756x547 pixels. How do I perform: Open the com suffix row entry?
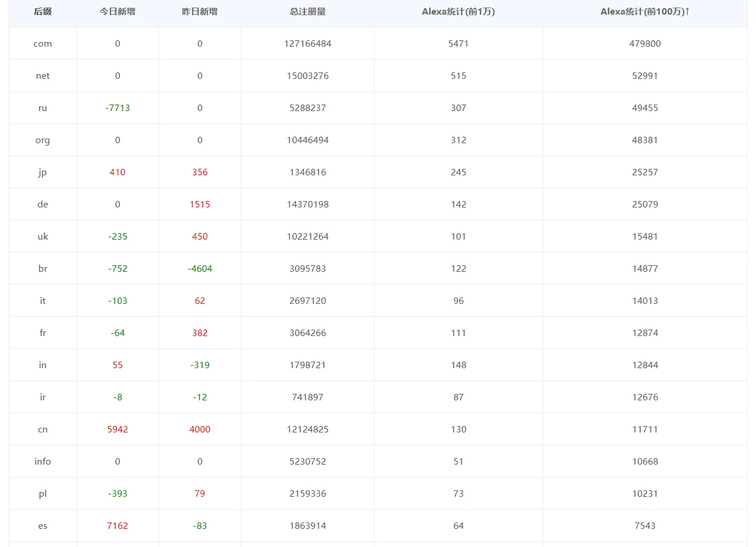coord(43,44)
